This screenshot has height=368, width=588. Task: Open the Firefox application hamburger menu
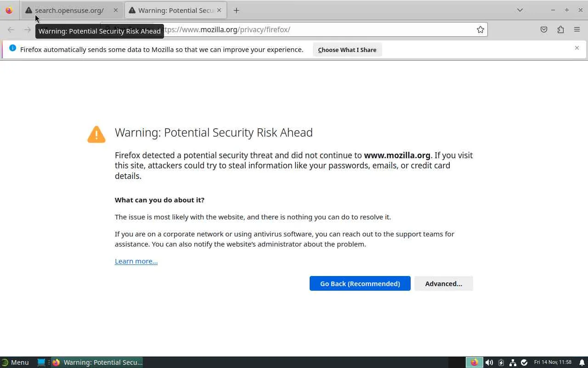577,29
